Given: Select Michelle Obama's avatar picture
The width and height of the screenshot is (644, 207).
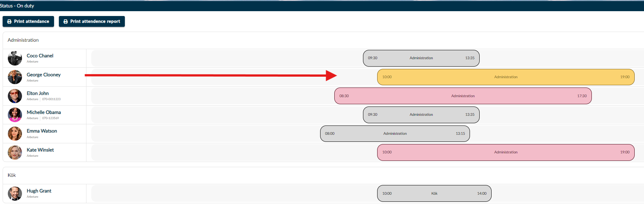Looking at the screenshot, I should point(15,115).
